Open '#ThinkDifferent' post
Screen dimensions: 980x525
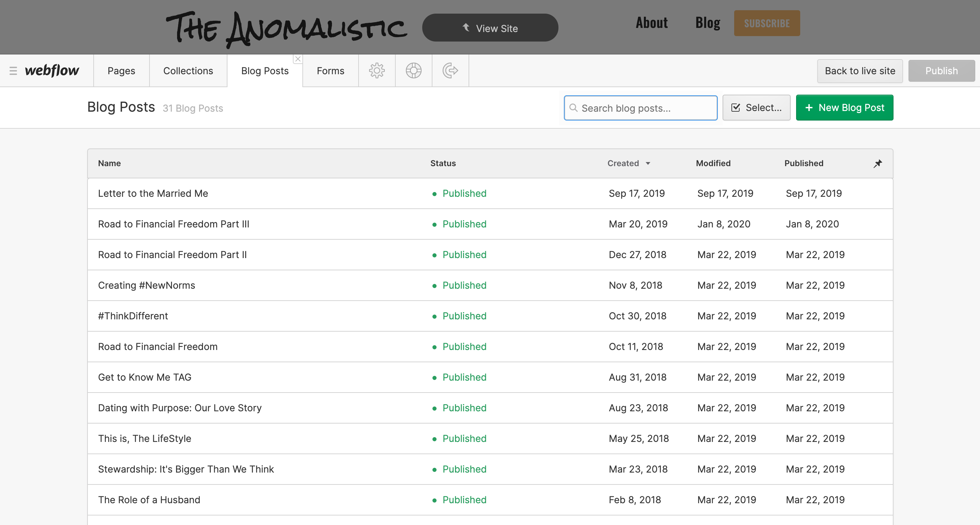point(490,316)
